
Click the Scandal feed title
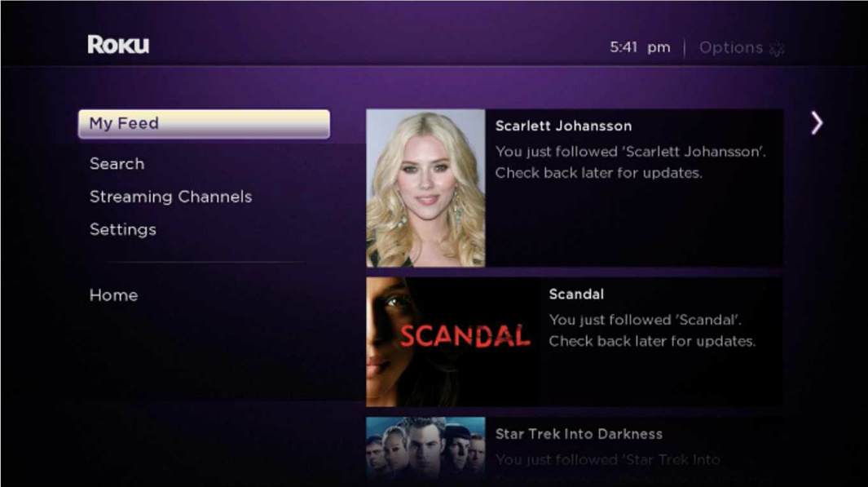575,294
